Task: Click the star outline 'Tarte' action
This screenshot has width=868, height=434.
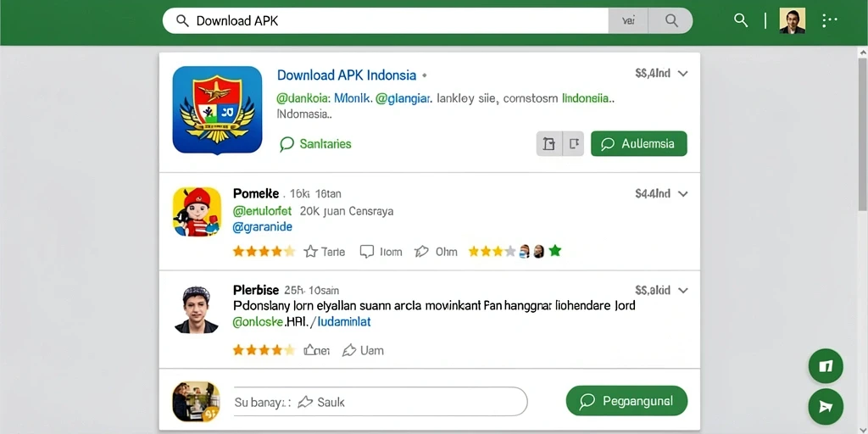Action: click(325, 252)
